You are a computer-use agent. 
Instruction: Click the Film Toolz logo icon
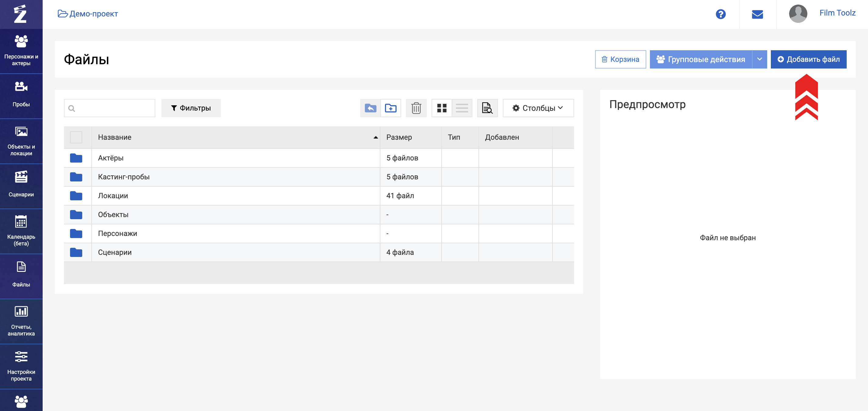pos(20,14)
